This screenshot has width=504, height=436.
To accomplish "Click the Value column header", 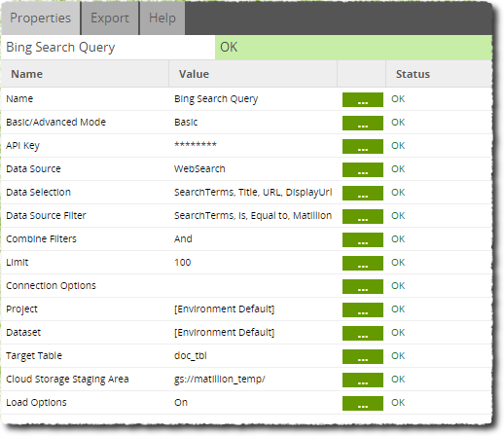I will 194,74.
